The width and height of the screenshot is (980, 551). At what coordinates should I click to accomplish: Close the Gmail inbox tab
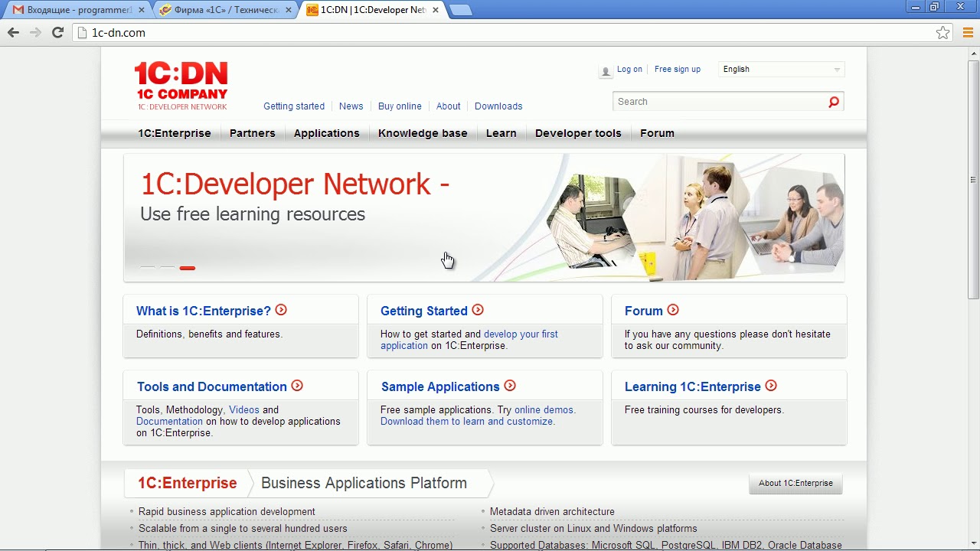pyautogui.click(x=142, y=10)
